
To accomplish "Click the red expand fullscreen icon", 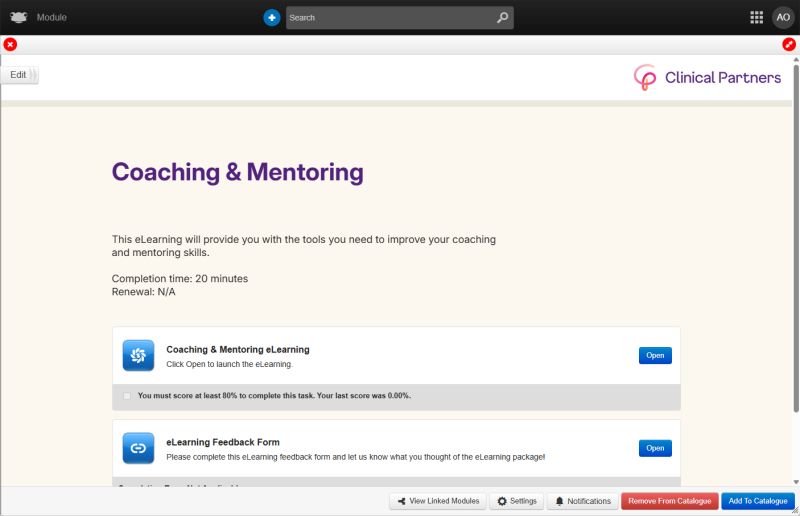I will (x=789, y=44).
